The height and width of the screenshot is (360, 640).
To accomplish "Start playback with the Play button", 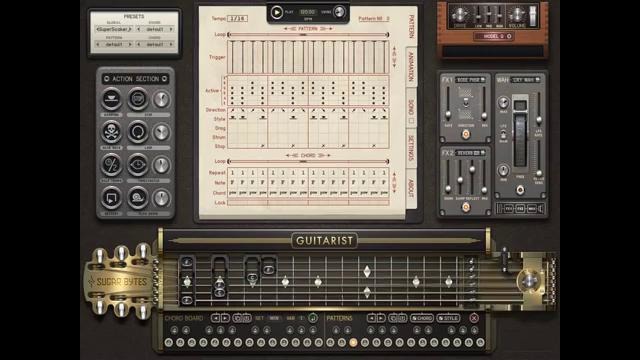I will [276, 12].
